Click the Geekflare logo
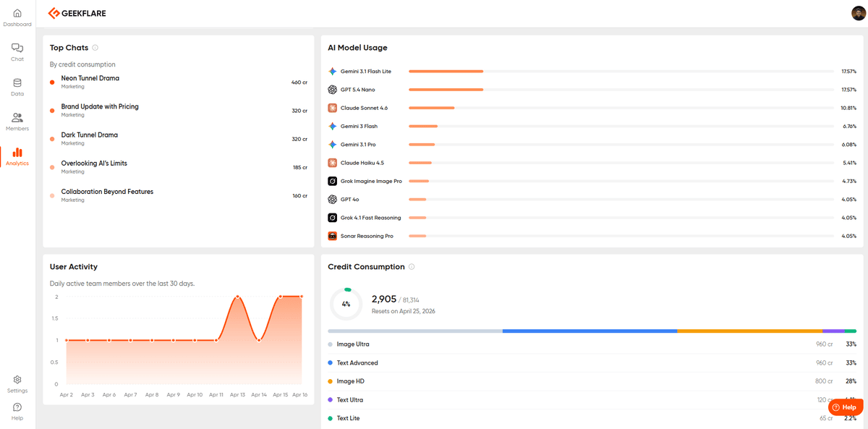 point(76,13)
